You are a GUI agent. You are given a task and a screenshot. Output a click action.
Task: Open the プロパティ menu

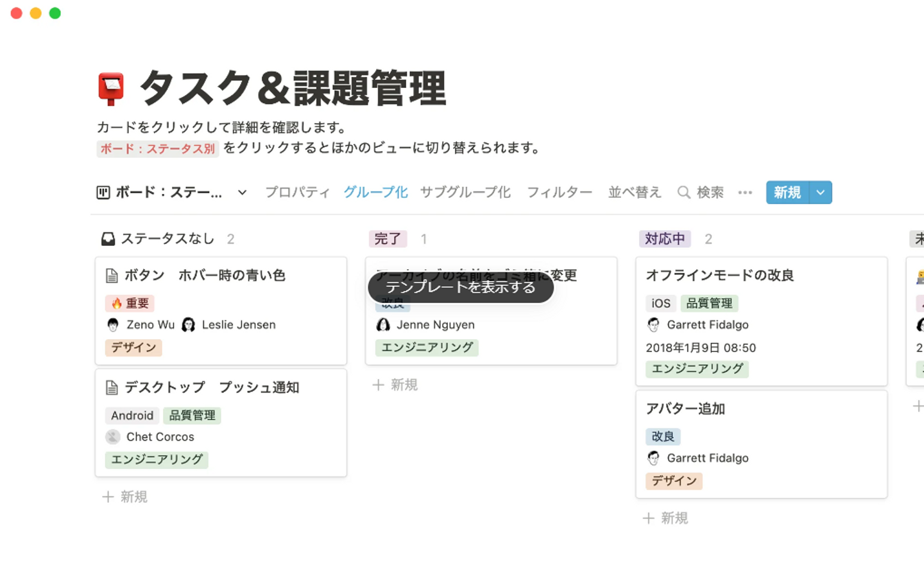tap(297, 193)
